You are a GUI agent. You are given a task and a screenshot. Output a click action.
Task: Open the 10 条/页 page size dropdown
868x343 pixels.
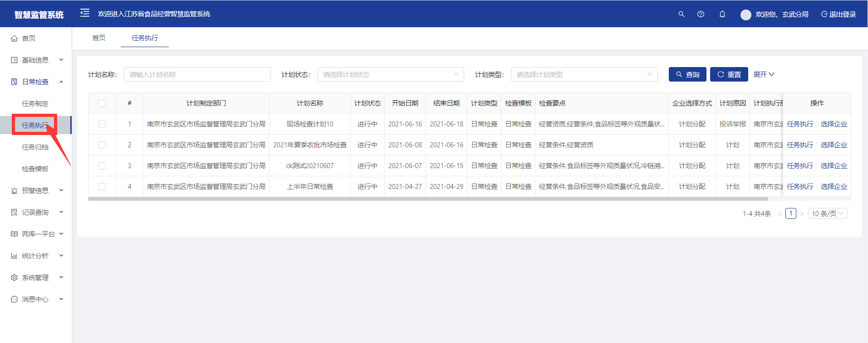coord(827,214)
